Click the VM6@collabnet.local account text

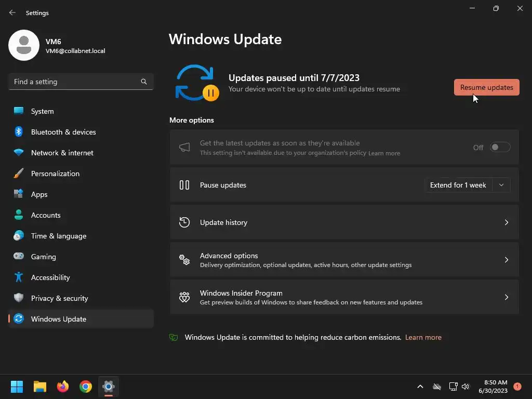[75, 51]
